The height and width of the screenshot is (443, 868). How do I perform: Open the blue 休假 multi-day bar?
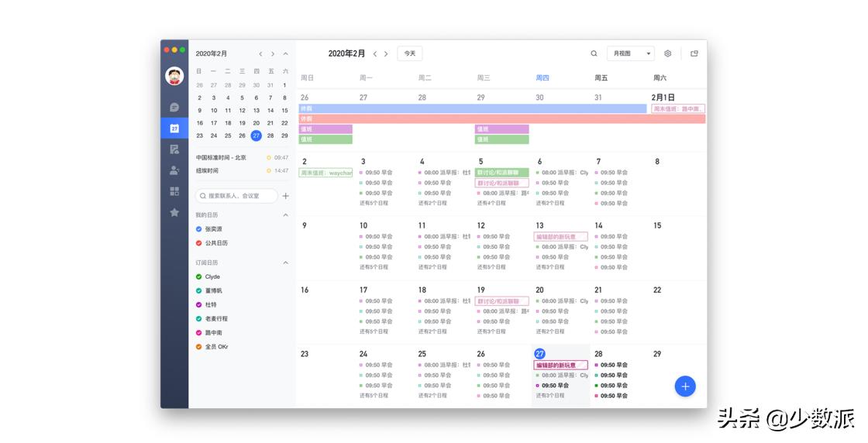[x=473, y=109]
